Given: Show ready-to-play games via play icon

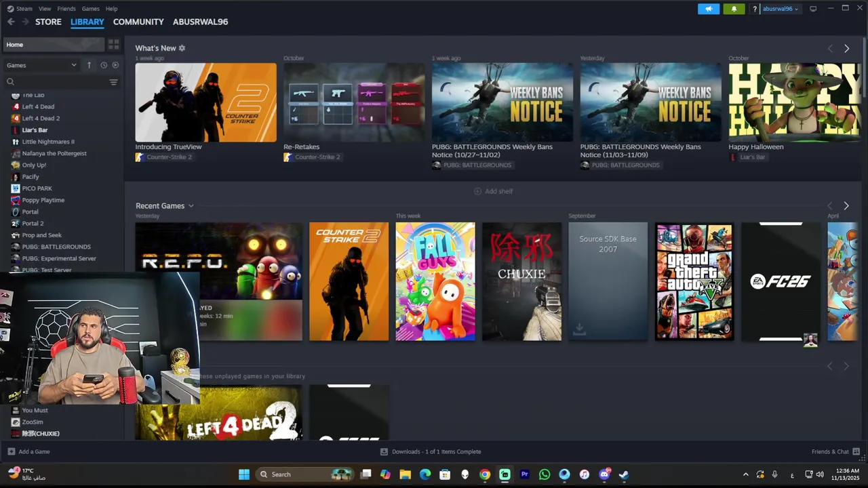Looking at the screenshot, I should tap(115, 65).
